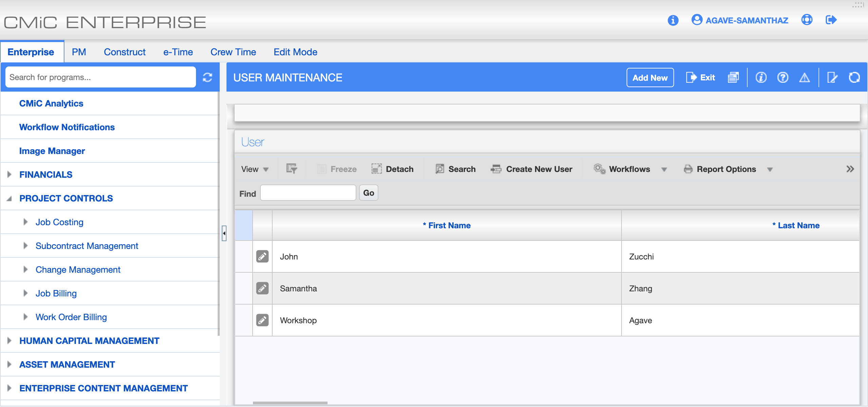Open the Crew Time tab

pyautogui.click(x=233, y=52)
